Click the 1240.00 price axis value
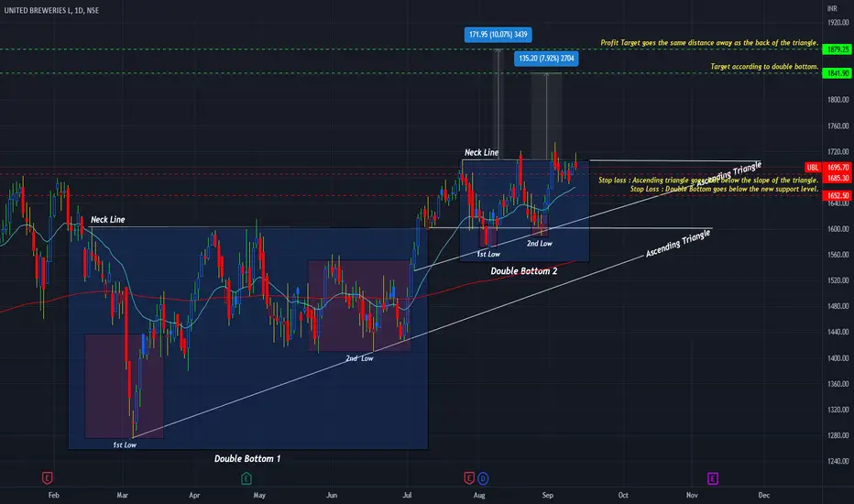This screenshot has height=504, width=854. pyautogui.click(x=838, y=461)
